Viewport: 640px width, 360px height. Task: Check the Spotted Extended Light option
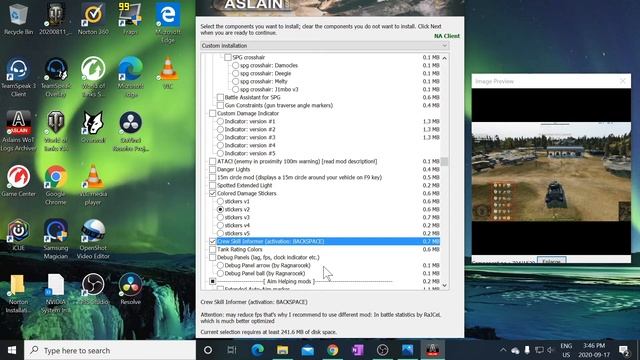click(213, 185)
